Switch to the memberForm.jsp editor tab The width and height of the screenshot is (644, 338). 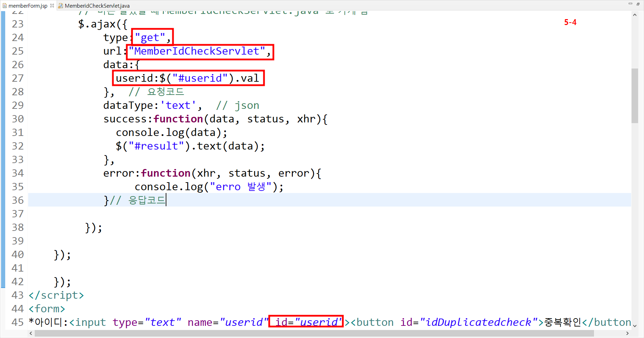28,6
